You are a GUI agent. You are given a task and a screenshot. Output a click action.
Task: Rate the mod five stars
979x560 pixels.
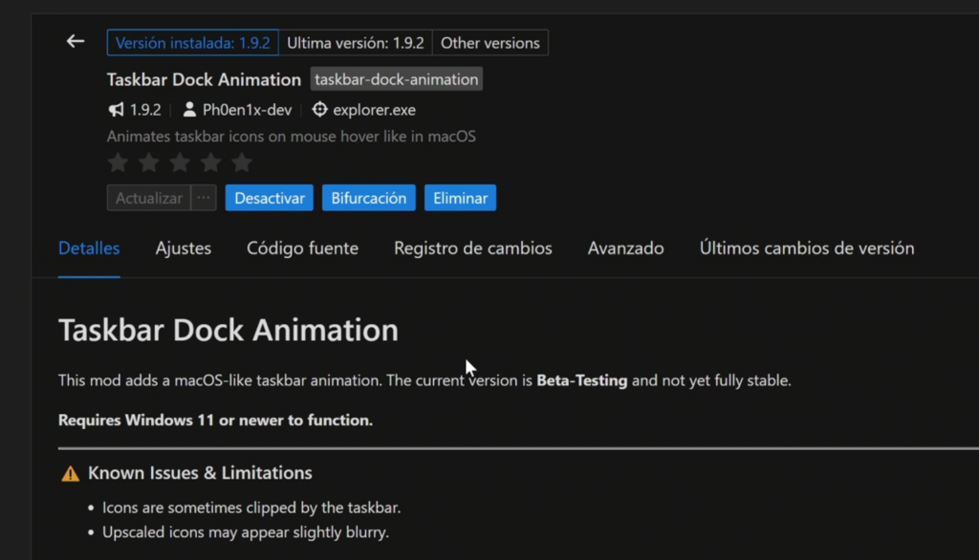click(x=242, y=163)
